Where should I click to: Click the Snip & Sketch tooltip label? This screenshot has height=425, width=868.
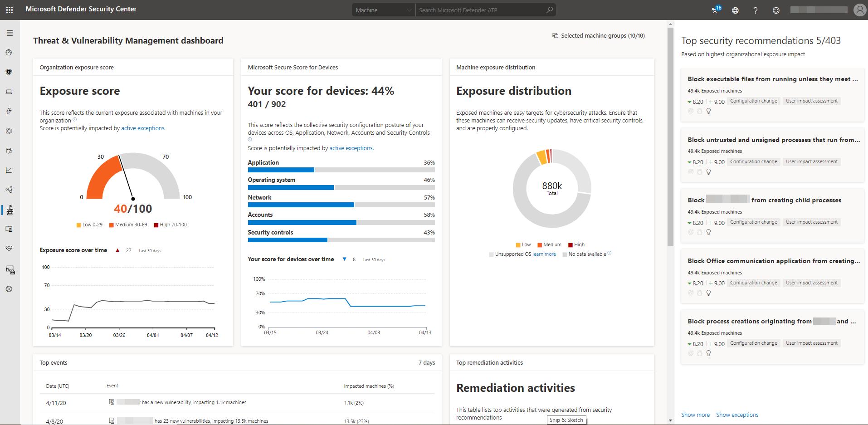pos(566,420)
